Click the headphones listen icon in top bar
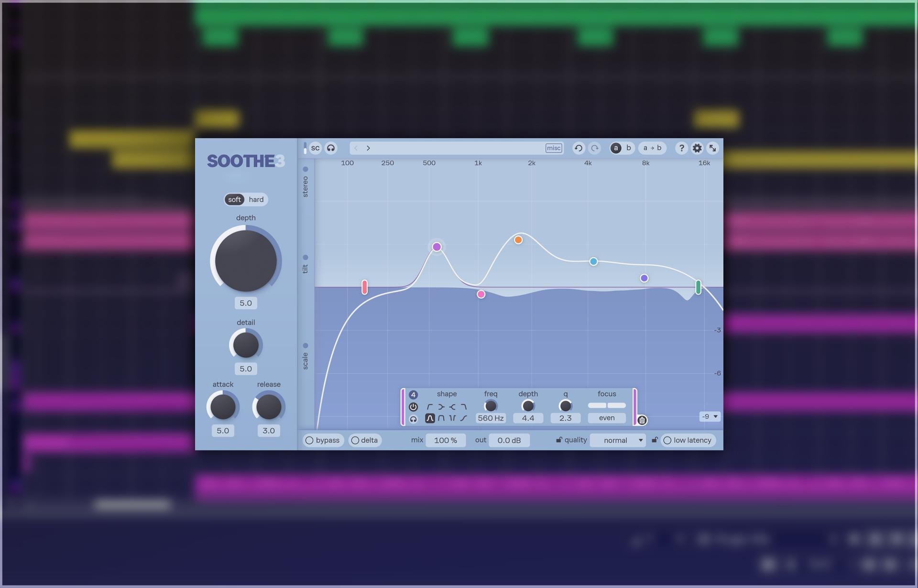 click(331, 148)
